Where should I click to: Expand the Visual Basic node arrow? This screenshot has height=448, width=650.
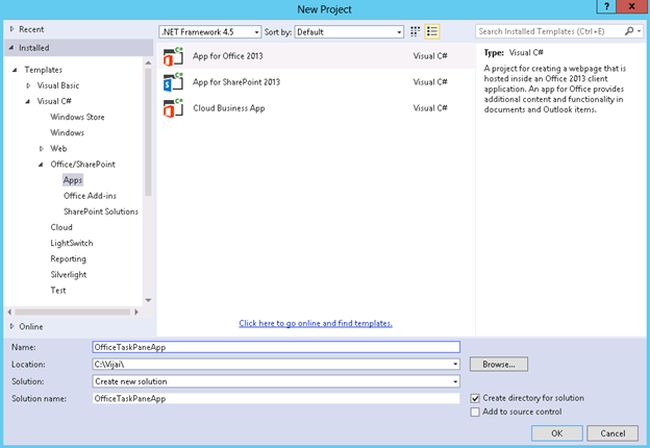28,85
